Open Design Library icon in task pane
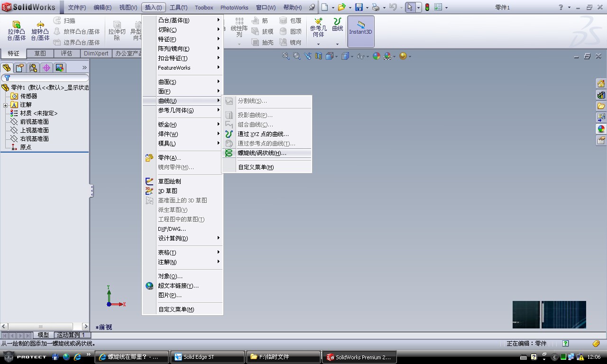The height and width of the screenshot is (364, 607). [601, 95]
